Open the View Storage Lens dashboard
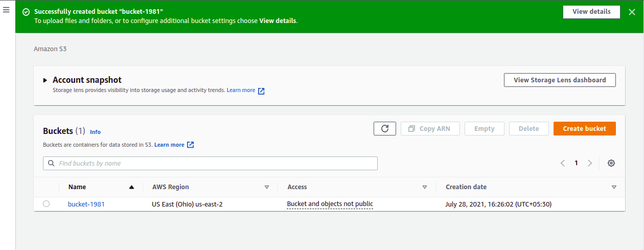 coord(560,80)
